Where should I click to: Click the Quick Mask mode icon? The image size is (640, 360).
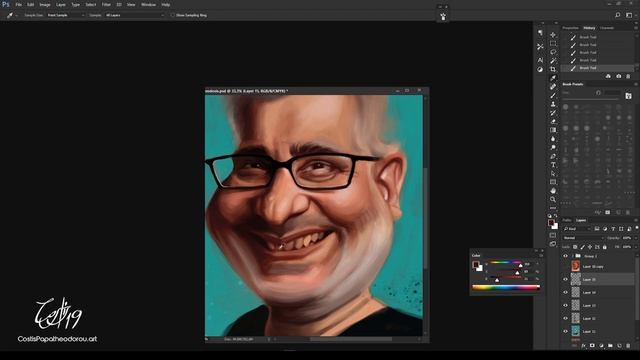[x=553, y=235]
